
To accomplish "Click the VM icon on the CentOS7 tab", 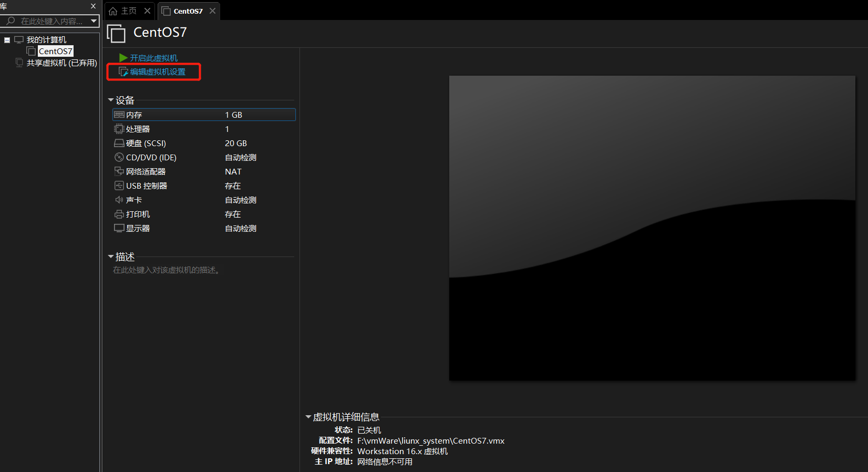I will pyautogui.click(x=166, y=11).
